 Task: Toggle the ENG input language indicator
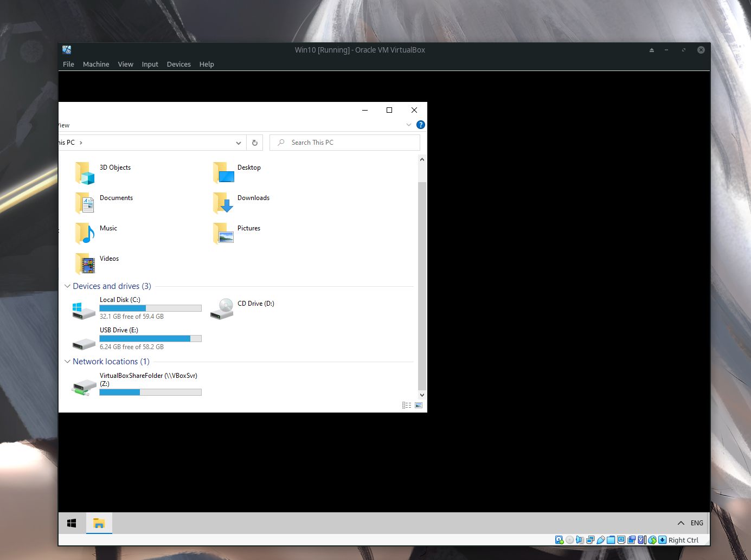(696, 523)
